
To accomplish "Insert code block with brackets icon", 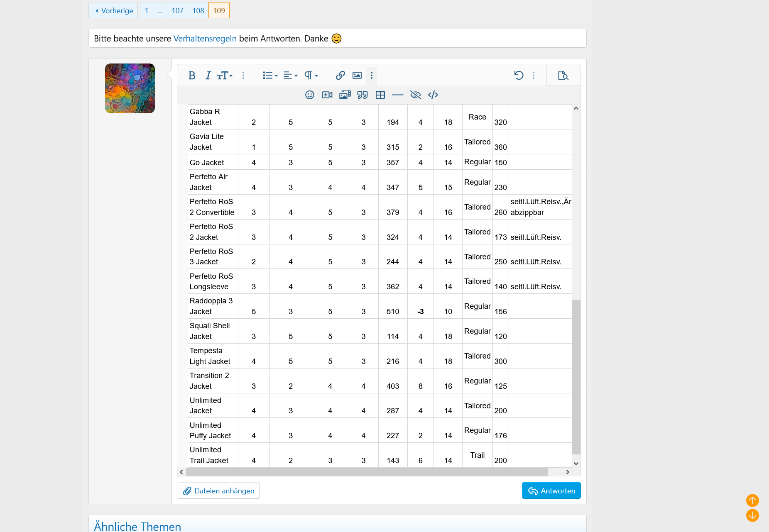I will (x=433, y=95).
